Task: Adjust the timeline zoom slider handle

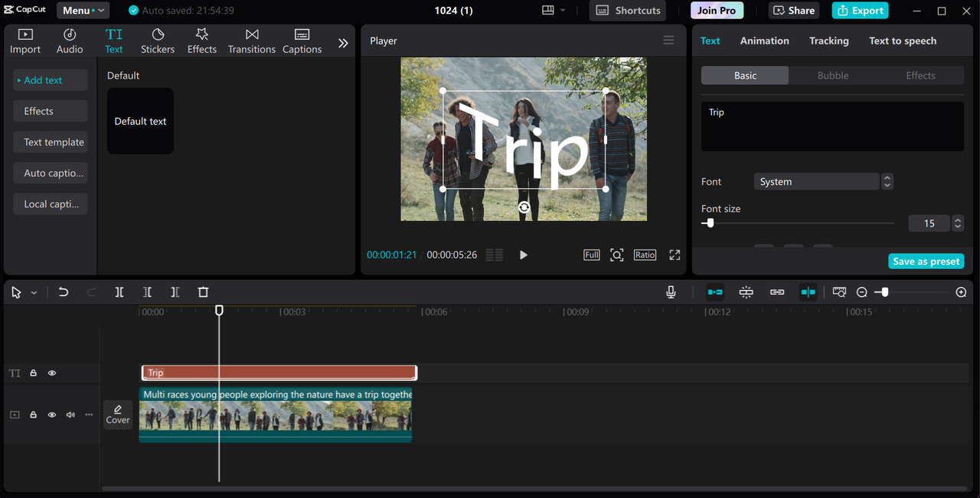Action: point(885,292)
